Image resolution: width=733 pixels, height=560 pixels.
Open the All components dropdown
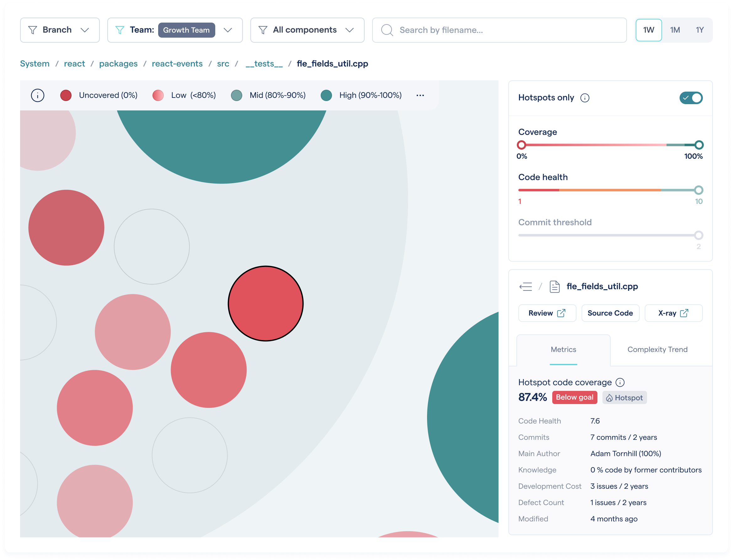[x=307, y=30]
